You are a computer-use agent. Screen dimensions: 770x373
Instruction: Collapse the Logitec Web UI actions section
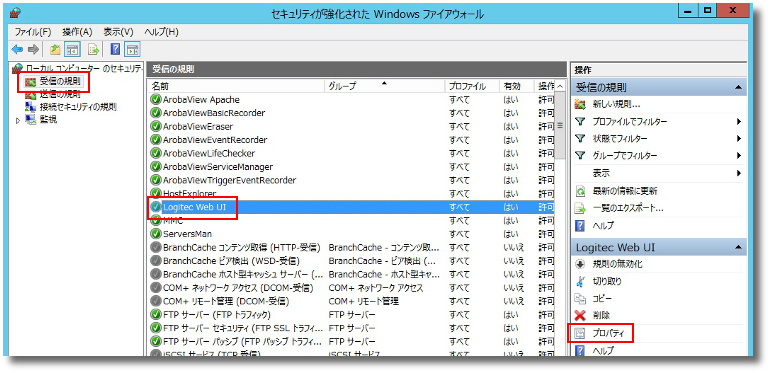pyautogui.click(x=738, y=248)
